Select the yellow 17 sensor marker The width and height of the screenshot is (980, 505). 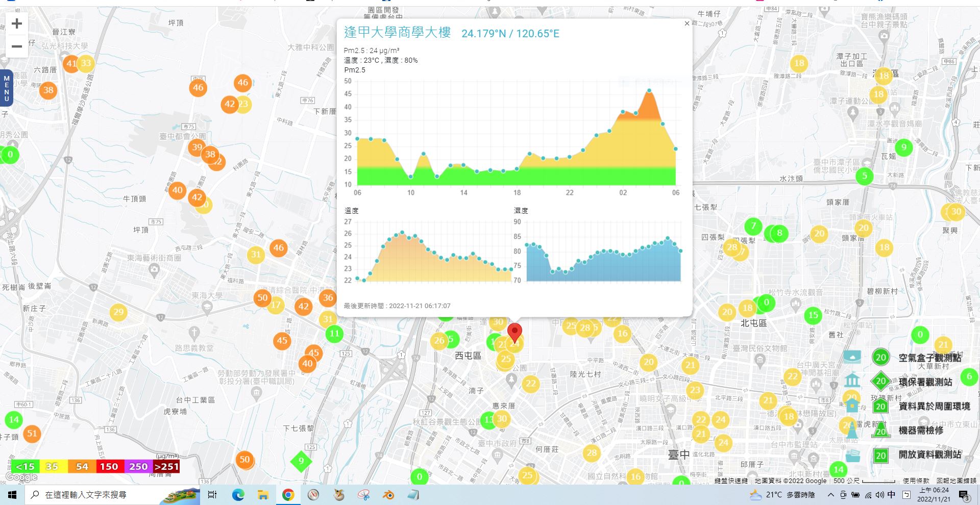pyautogui.click(x=276, y=305)
